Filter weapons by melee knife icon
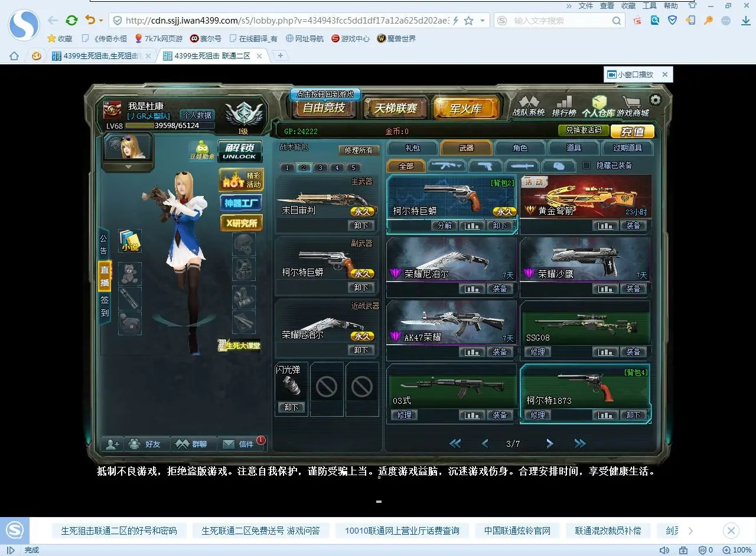The height and width of the screenshot is (556, 756). tap(522, 166)
